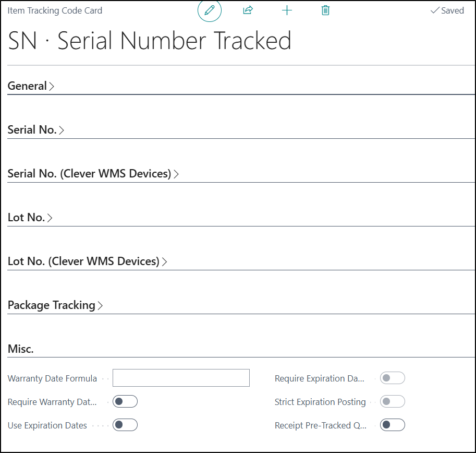Viewport: 476px width, 453px height.
Task: Toggle the Require Expiration Date switch
Action: coord(392,378)
